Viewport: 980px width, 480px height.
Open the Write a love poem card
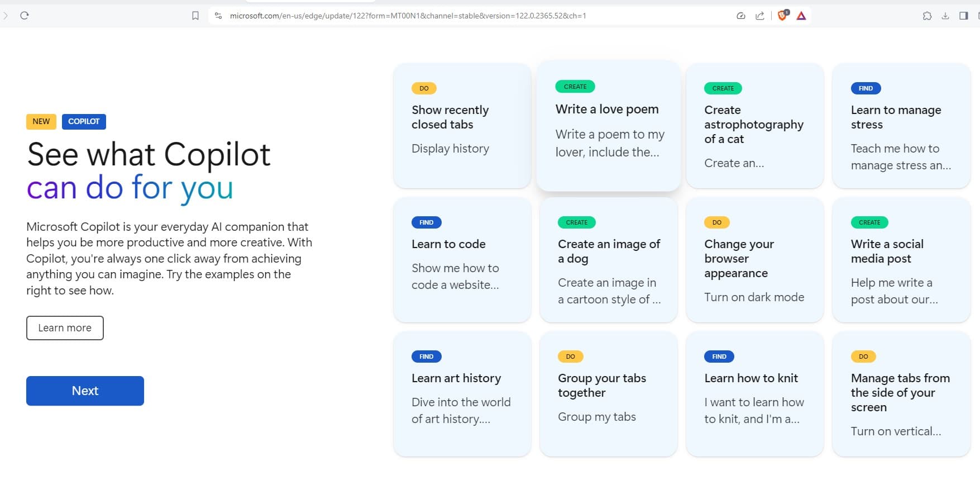(x=608, y=125)
